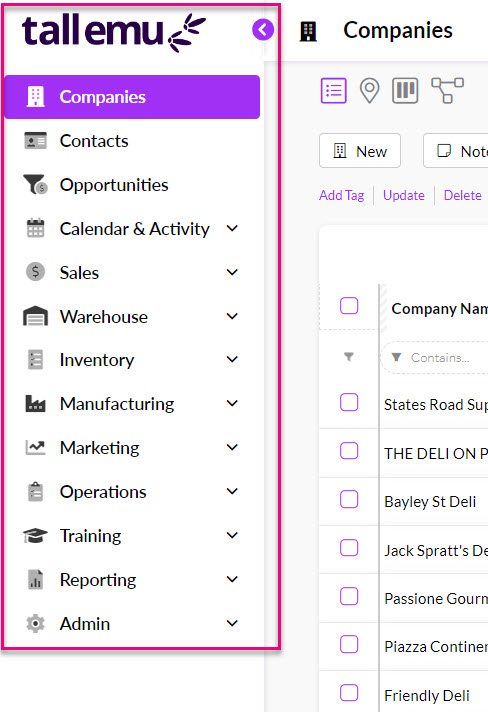Click the Opportunities funnel icon
This screenshot has height=712, width=488.
tap(35, 185)
